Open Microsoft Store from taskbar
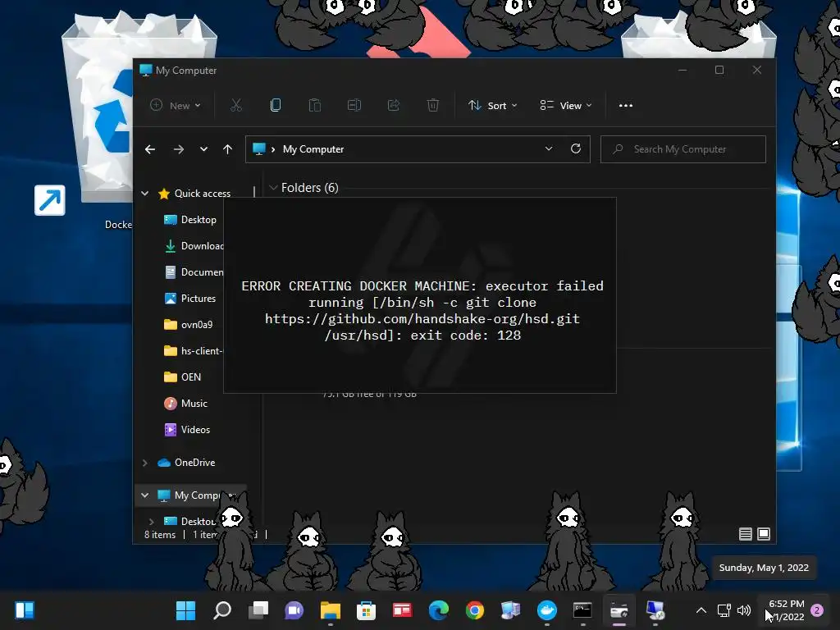This screenshot has width=840, height=630. (x=367, y=610)
